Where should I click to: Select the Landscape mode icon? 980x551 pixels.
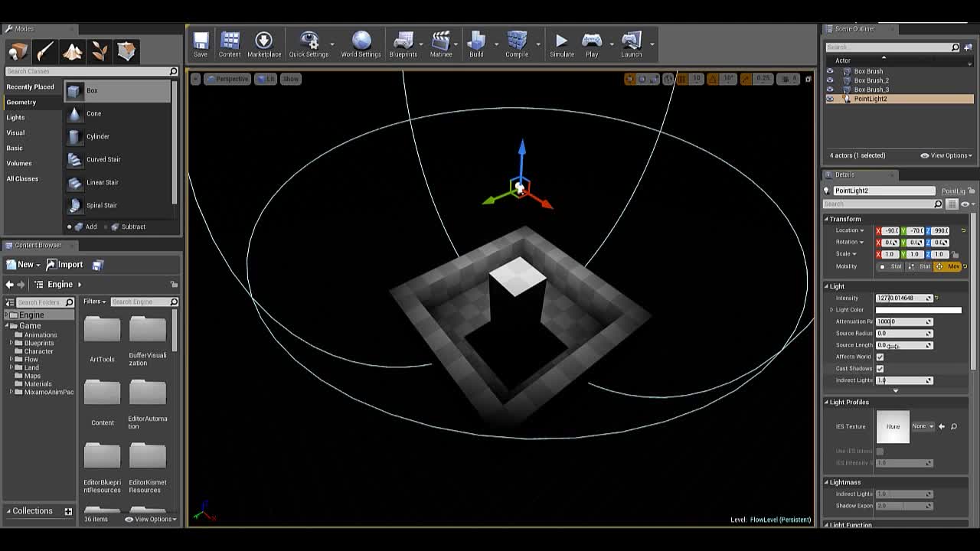pyautogui.click(x=72, y=51)
